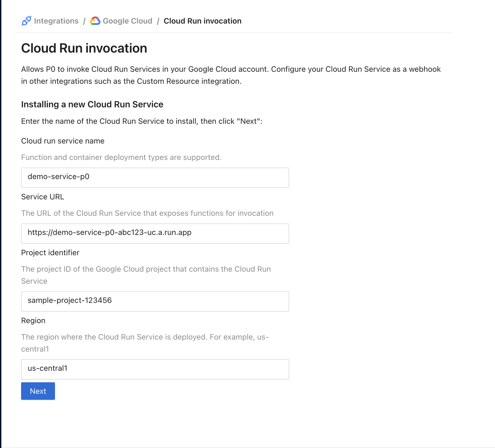The image size is (495, 448).
Task: Click the Project identifier label
Action: (x=50, y=252)
